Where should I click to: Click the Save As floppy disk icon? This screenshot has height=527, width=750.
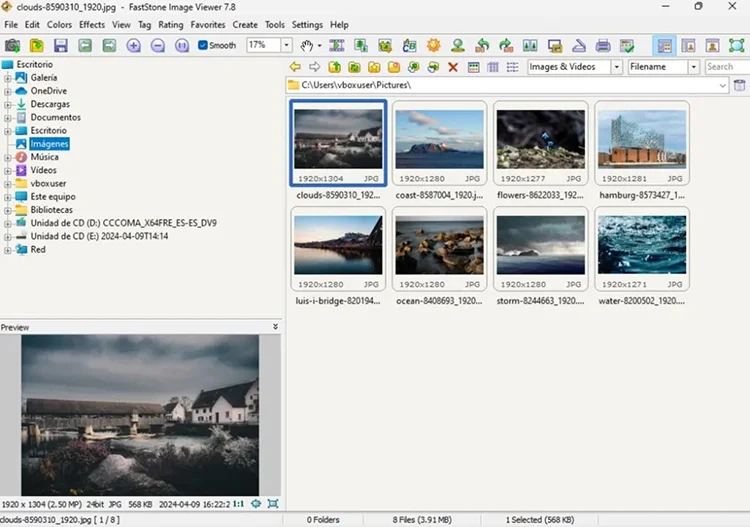[61, 45]
